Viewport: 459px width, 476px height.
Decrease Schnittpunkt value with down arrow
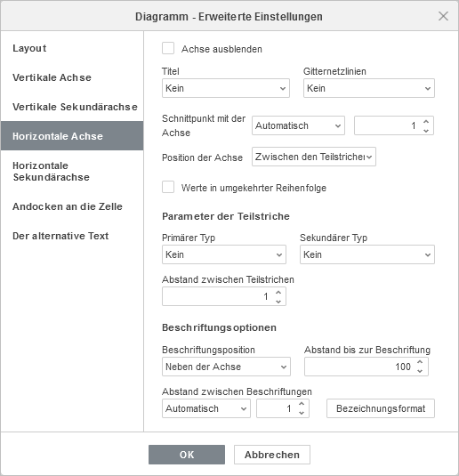(426, 130)
